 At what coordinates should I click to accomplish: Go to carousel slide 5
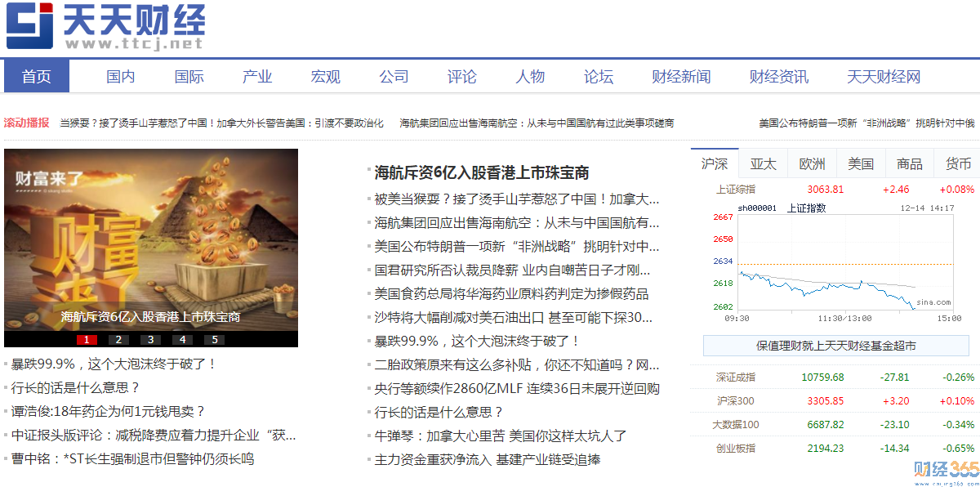[214, 340]
